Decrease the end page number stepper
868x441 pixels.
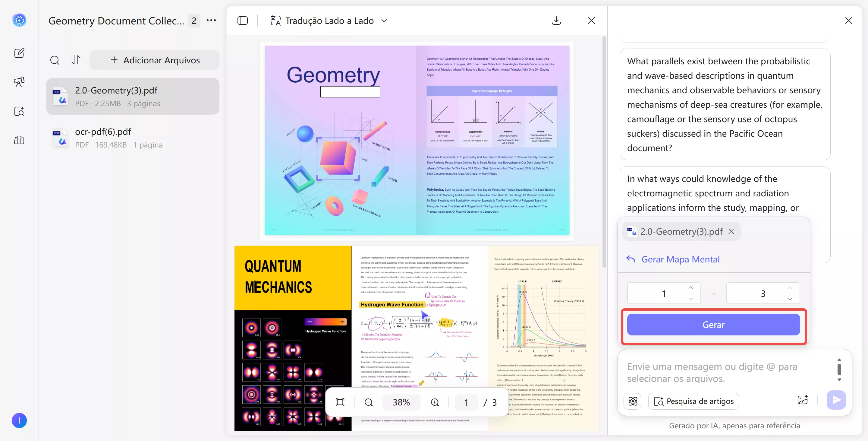point(790,299)
